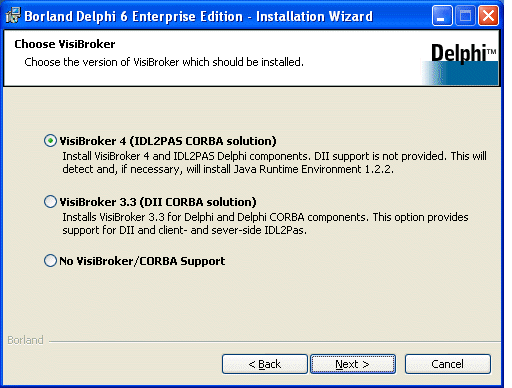The image size is (512, 388).
Task: Continue with the Next button
Action: pyautogui.click(x=353, y=364)
